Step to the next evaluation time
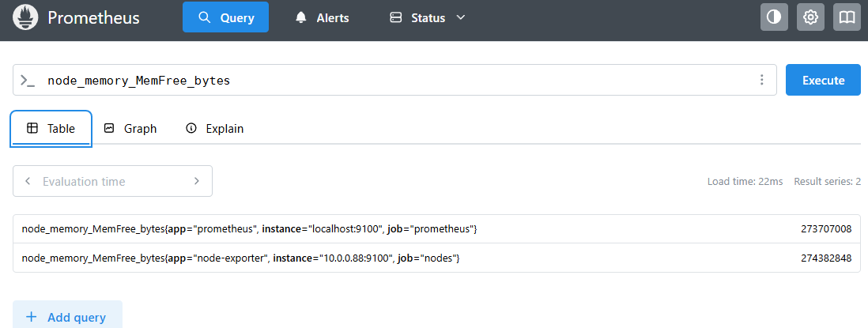The height and width of the screenshot is (328, 868). (x=197, y=181)
